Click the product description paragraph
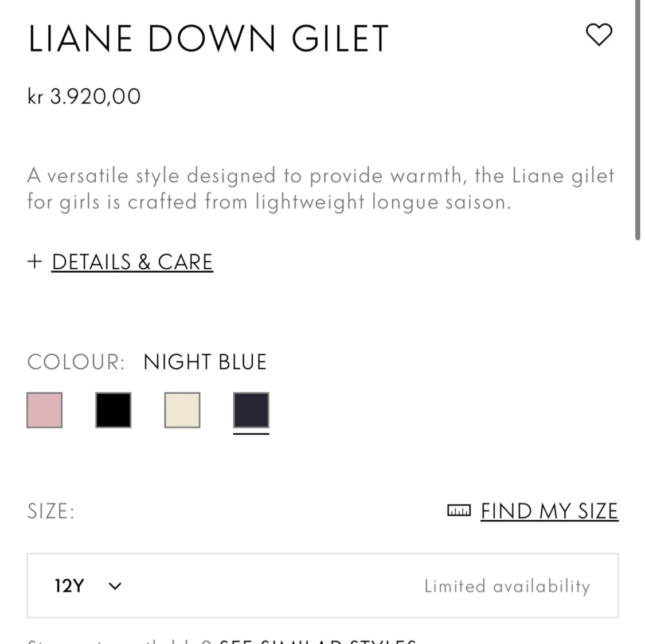This screenshot has width=645, height=644. (320, 189)
